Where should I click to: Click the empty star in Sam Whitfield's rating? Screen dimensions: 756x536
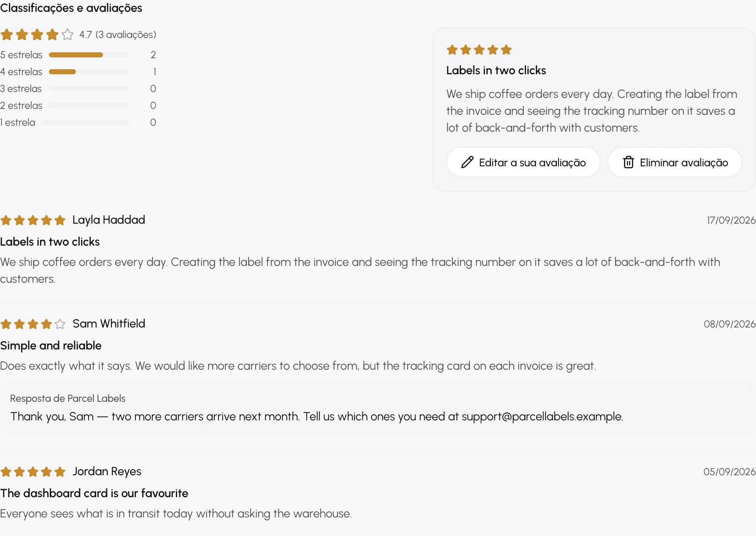click(60, 324)
